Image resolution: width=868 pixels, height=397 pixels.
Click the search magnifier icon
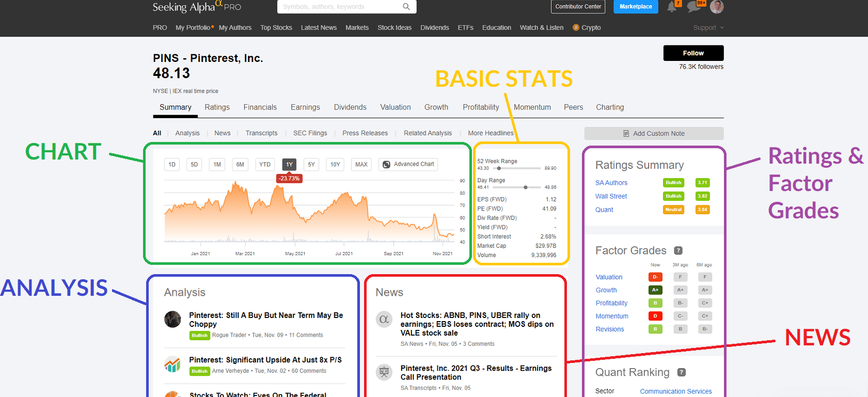406,7
